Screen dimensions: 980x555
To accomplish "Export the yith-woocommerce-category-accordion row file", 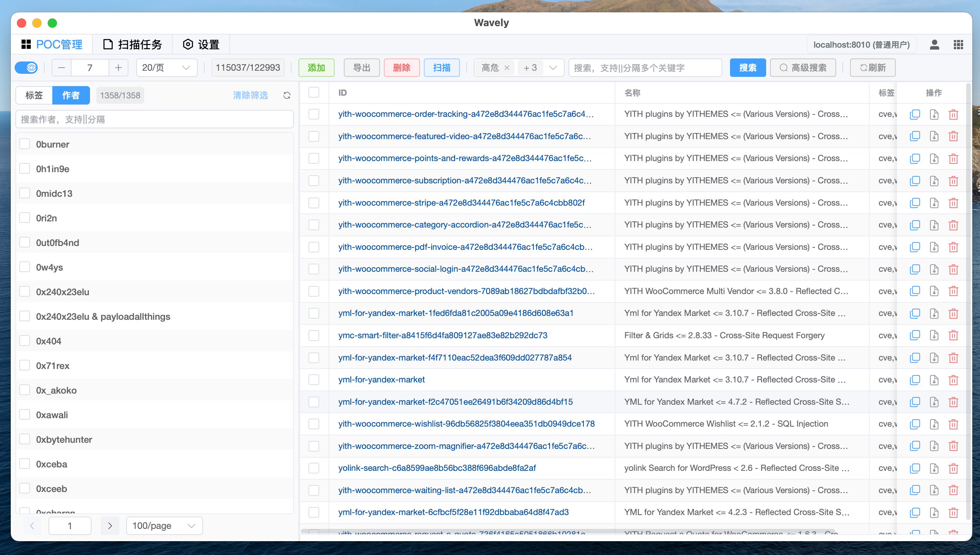I will (x=934, y=225).
